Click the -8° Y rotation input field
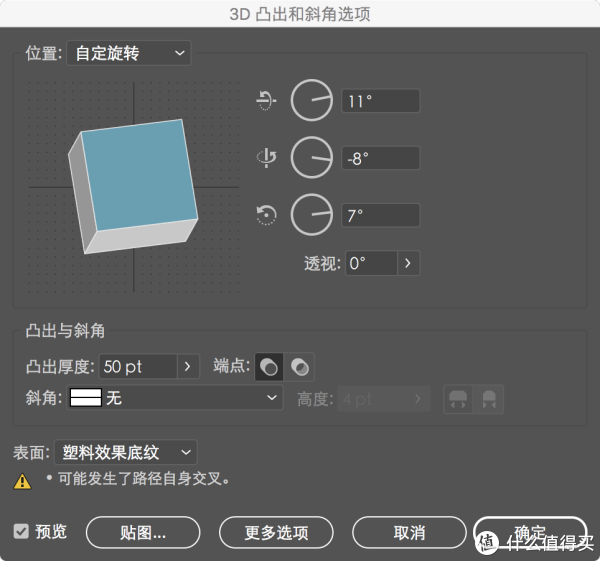Viewport: 600px width, 561px height. [x=381, y=158]
